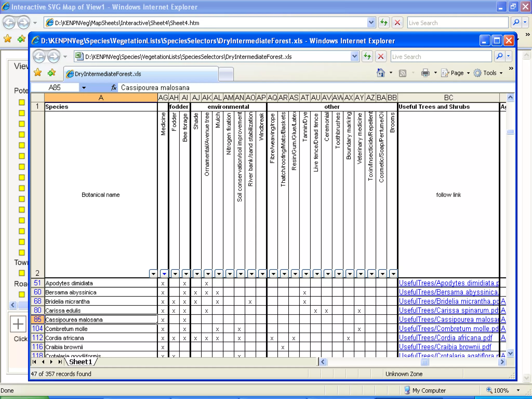Open the UsefulTrees/Cordia africana.pdf link
This screenshot has width=532, height=399.
[445, 338]
